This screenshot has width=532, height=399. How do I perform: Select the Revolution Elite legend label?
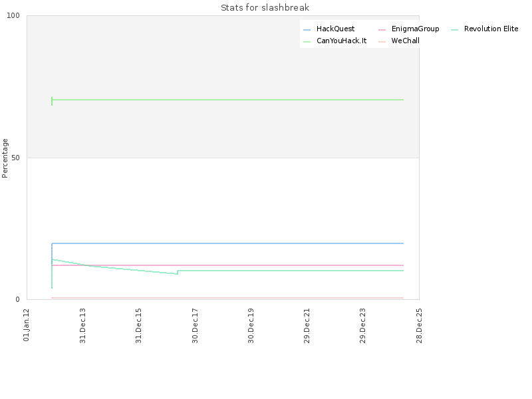point(491,29)
